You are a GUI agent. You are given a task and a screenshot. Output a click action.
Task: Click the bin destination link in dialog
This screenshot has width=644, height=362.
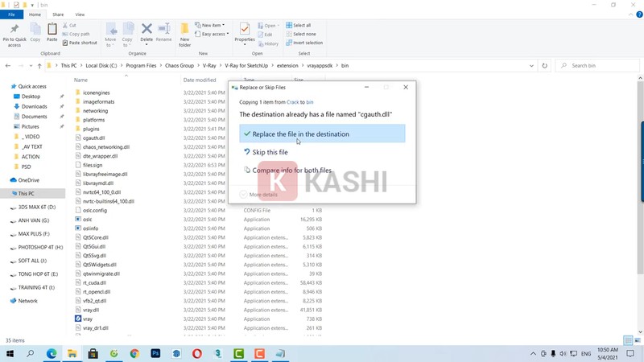[x=310, y=102]
